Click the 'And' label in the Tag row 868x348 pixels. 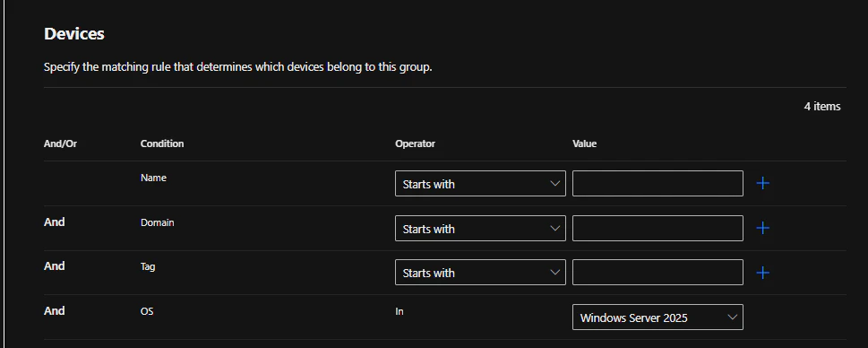pyautogui.click(x=55, y=266)
